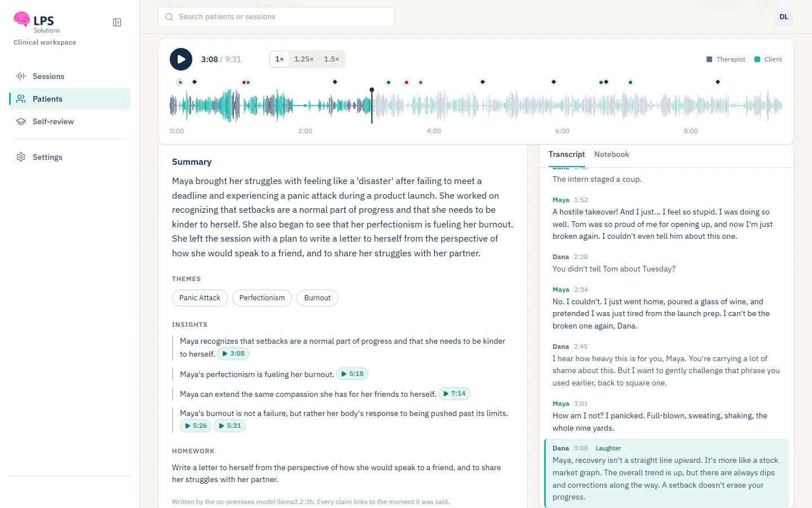Click Maya's 3:01 transcript timestamp
This screenshot has width=812, height=508.
pos(581,404)
